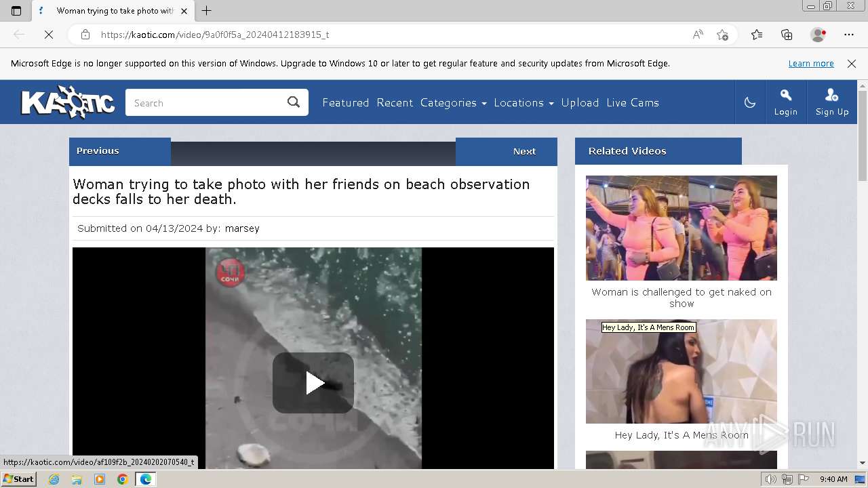The width and height of the screenshot is (868, 488).
Task: Dismiss the Edge unsupported notification bar
Action: click(x=852, y=64)
